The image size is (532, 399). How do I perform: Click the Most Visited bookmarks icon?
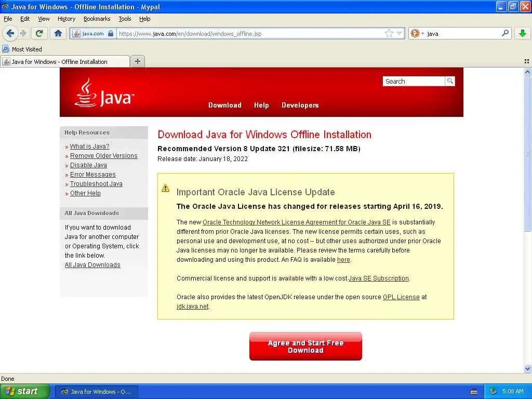5,49
